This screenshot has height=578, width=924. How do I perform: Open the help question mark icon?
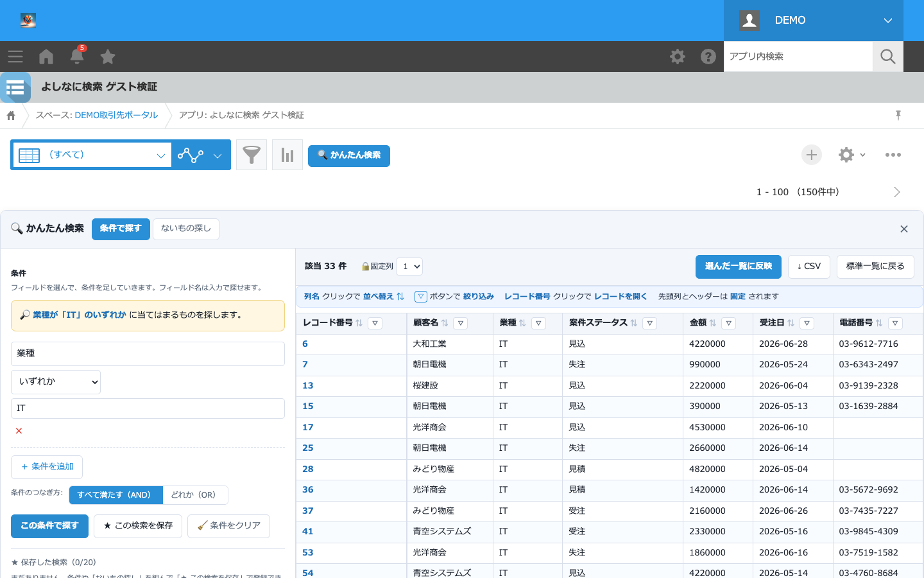coord(708,57)
